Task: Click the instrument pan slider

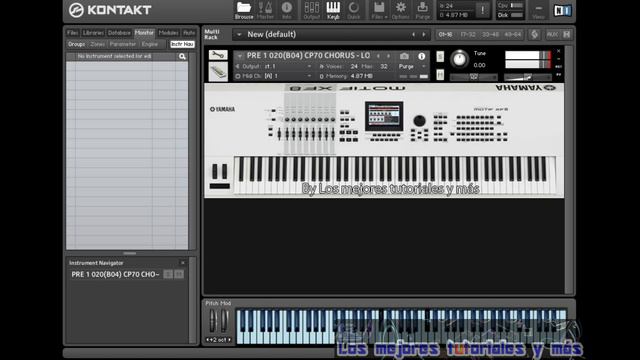Action: coord(473,77)
